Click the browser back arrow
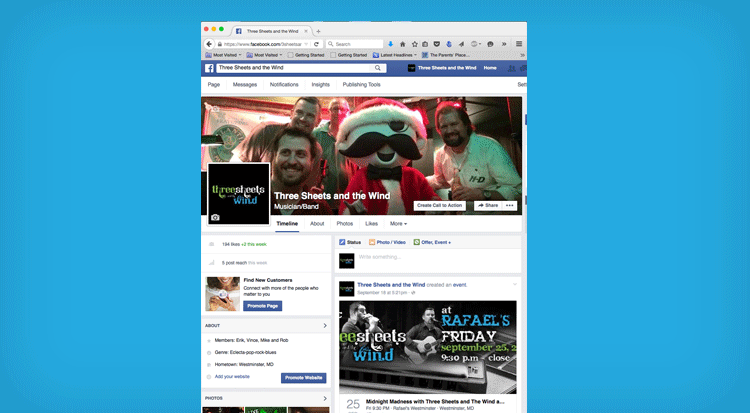 pos(209,44)
